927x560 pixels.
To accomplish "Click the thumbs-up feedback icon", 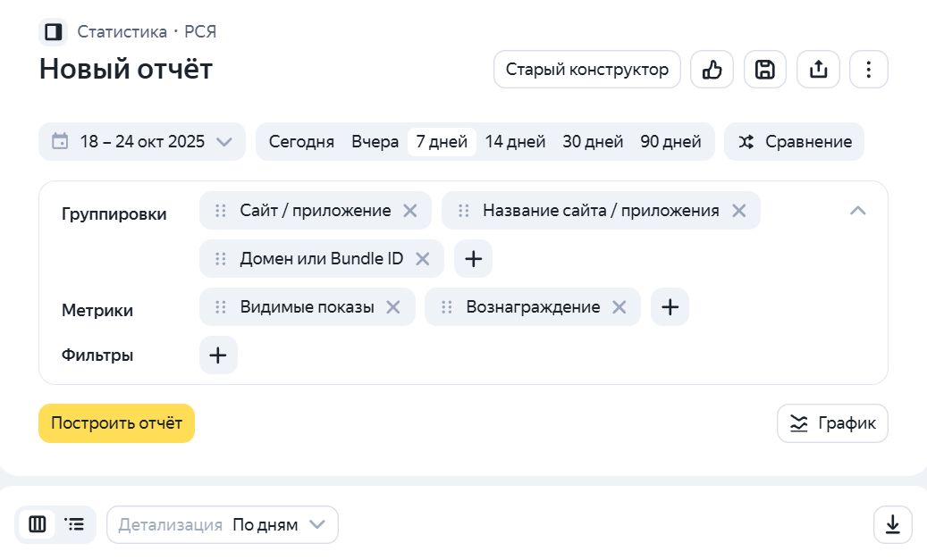I will (x=712, y=70).
